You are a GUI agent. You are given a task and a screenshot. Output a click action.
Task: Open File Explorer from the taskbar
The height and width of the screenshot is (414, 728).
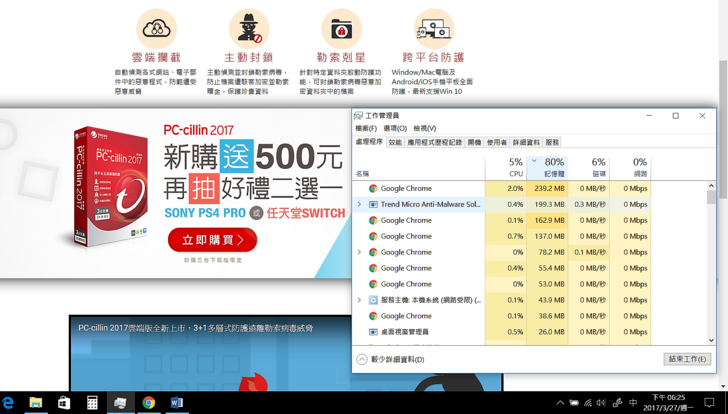(x=35, y=403)
